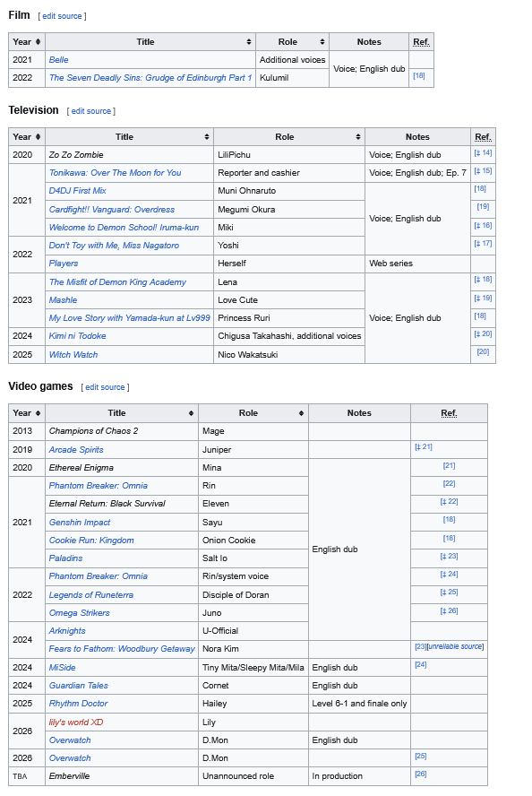This screenshot has height=796, width=532.
Task: Select the Ethereal Enigma title cell
Action: [x=122, y=468]
